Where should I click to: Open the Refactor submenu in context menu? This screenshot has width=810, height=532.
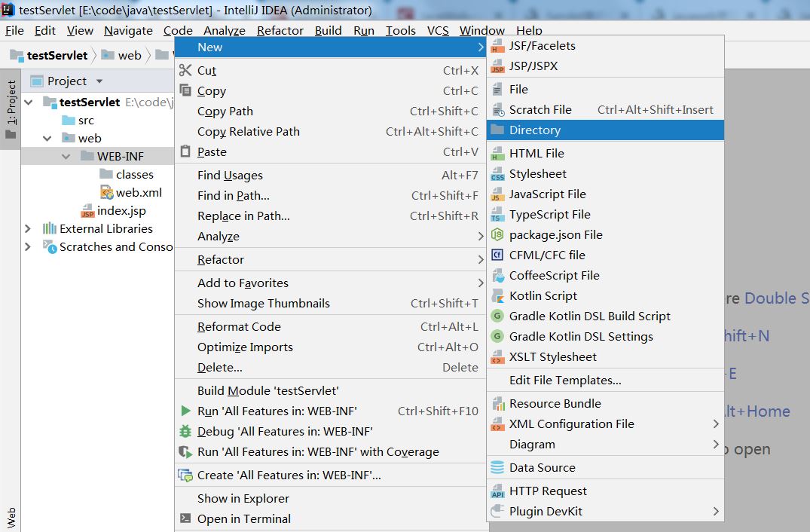click(331, 259)
